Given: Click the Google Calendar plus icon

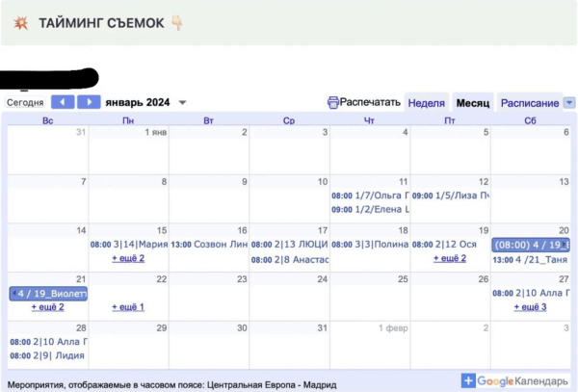Looking at the screenshot, I should (468, 381).
